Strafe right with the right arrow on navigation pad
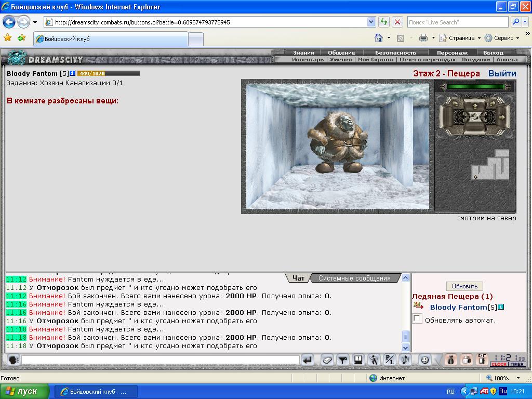The height and width of the screenshot is (399, 532). (x=502, y=117)
